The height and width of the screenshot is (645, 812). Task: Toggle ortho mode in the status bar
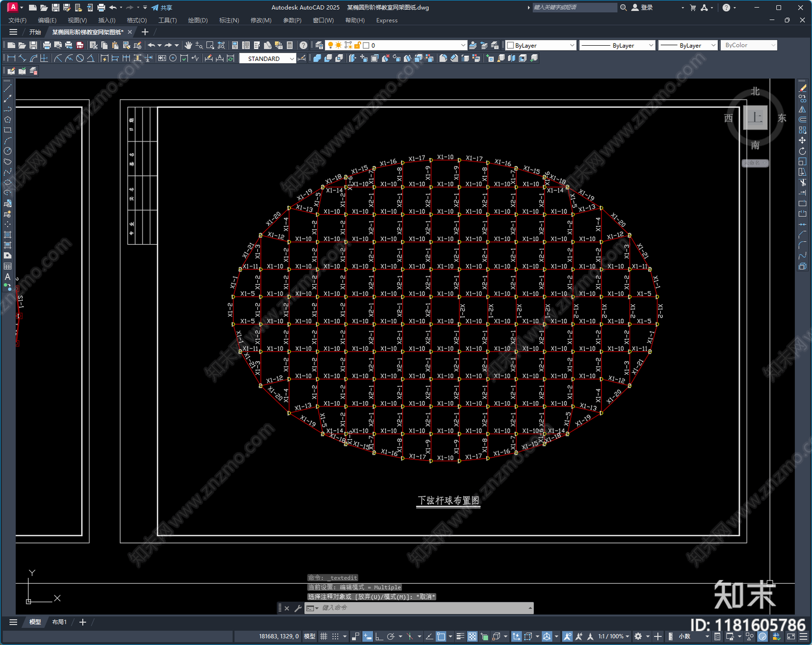tap(379, 636)
